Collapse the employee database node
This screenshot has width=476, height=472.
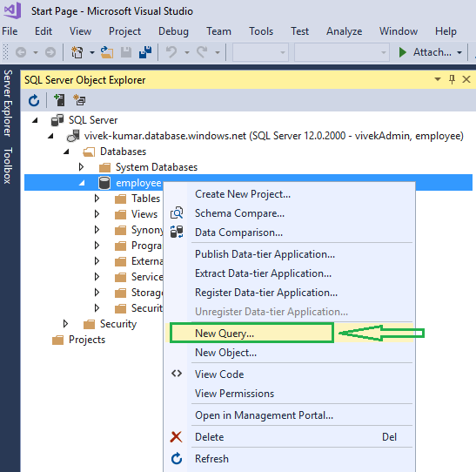pyautogui.click(x=82, y=183)
